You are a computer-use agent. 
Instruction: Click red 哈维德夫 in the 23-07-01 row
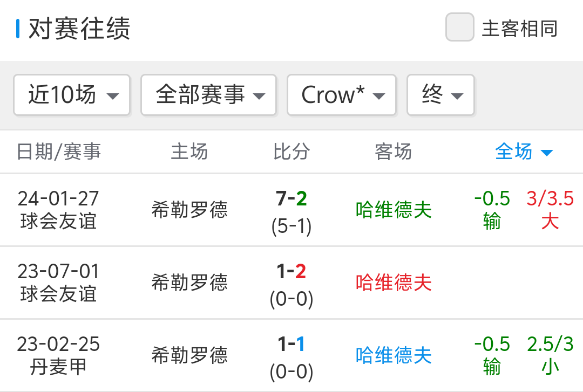click(394, 283)
